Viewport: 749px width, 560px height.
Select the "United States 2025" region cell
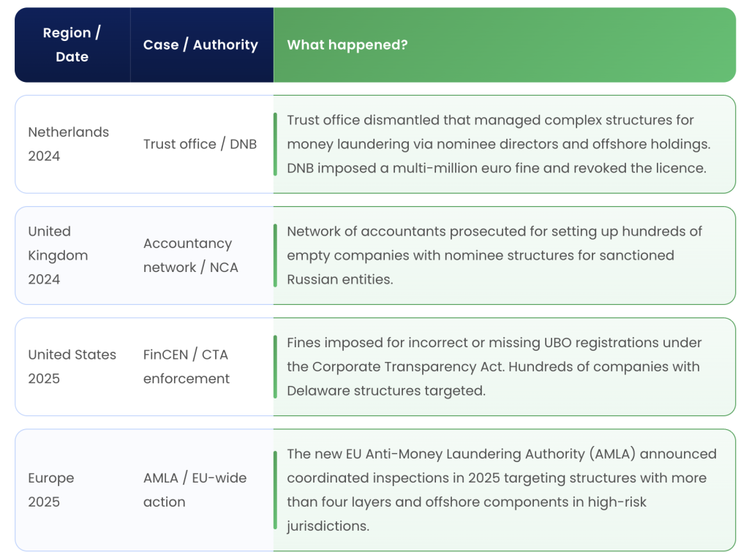pos(72,366)
